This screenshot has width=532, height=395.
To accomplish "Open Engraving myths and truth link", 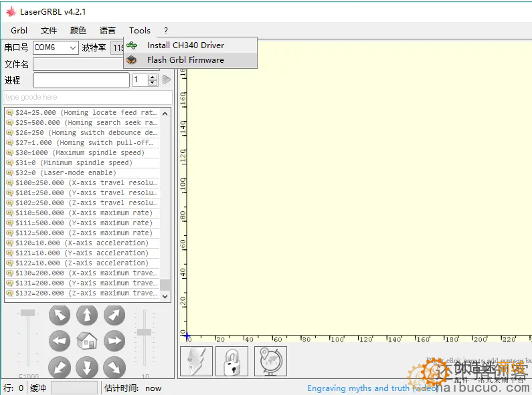I will (x=373, y=388).
